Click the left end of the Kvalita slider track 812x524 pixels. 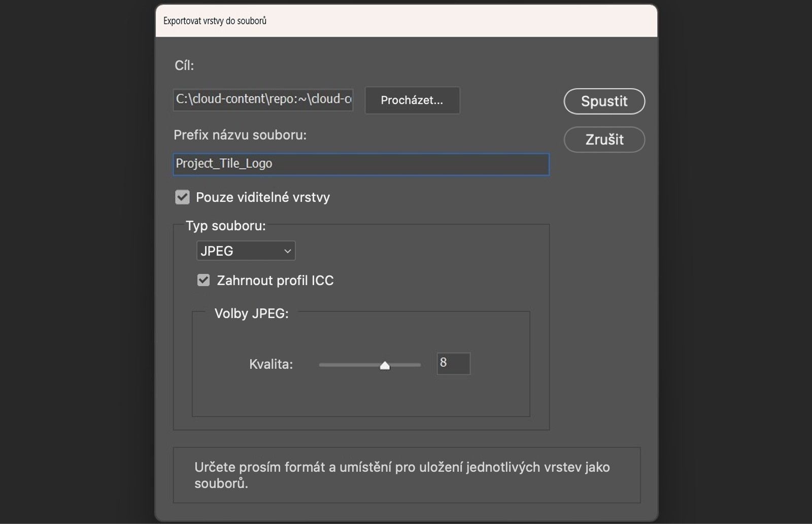[321, 365]
